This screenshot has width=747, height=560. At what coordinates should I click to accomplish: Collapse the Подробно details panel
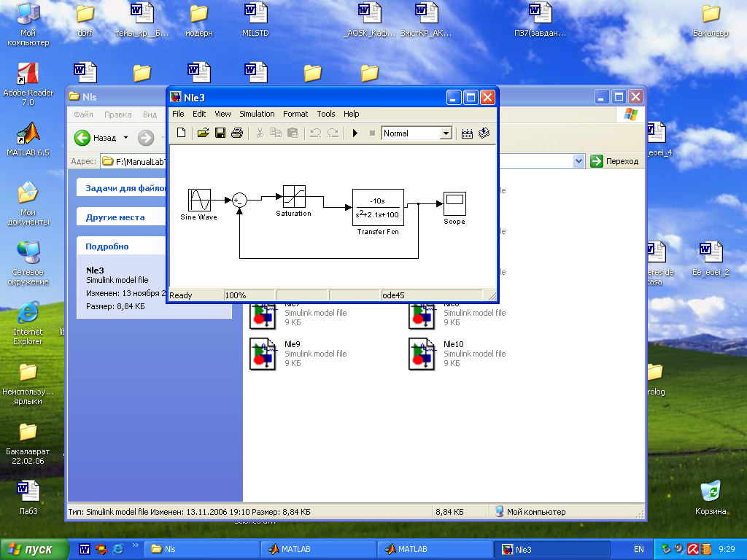[122, 246]
